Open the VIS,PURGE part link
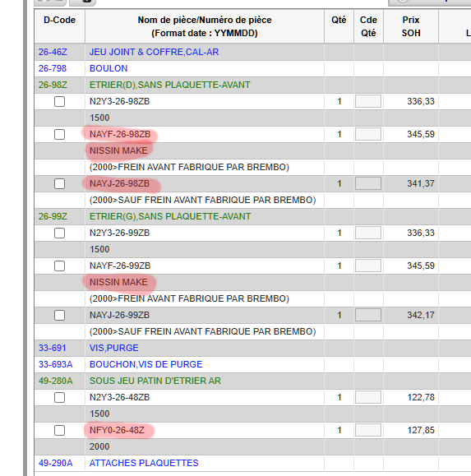Screen dimensions: 471x476 click(113, 348)
